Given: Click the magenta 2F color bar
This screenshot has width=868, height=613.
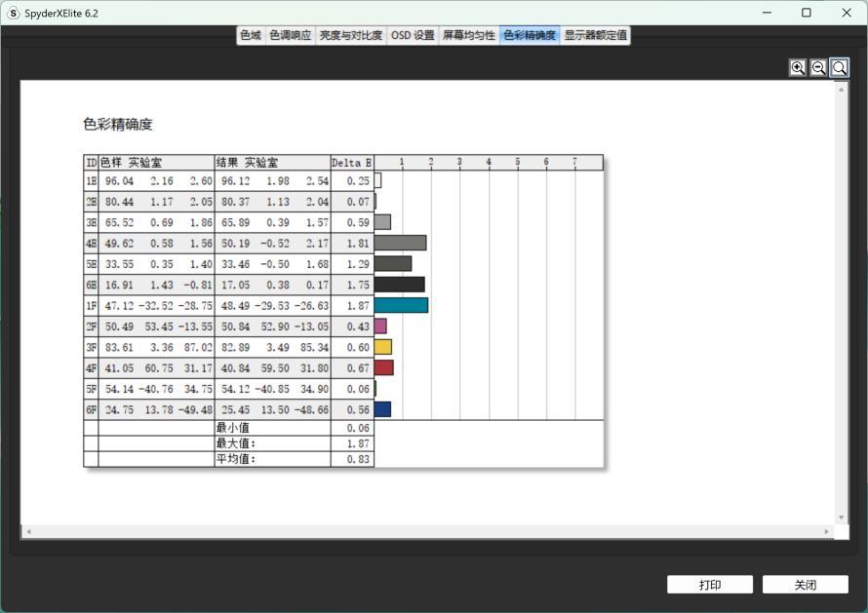Looking at the screenshot, I should point(380,326).
